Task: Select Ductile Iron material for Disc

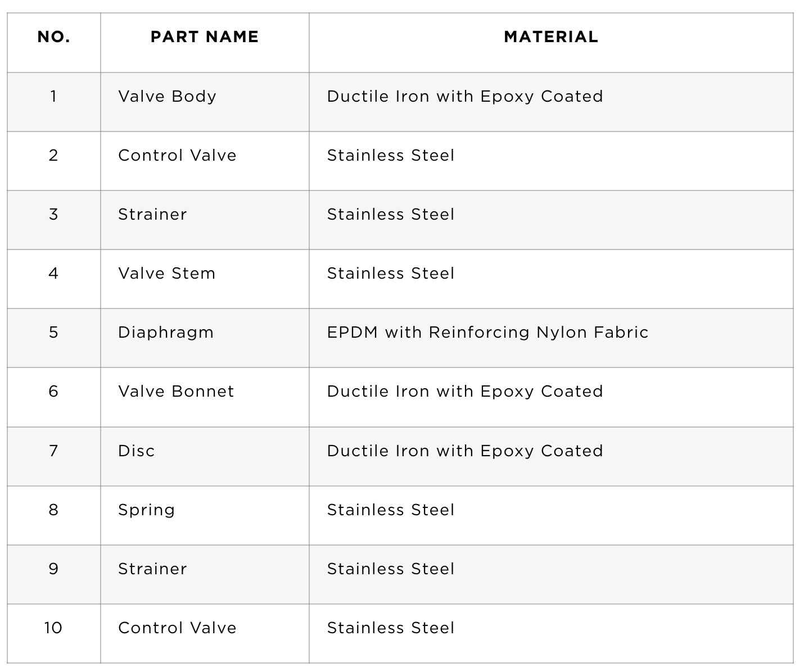Action: coord(465,451)
